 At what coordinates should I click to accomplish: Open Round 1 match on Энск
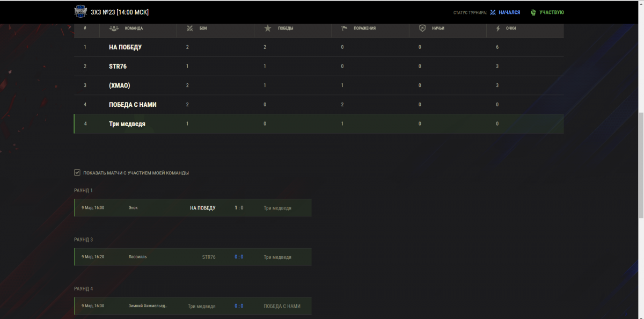(193, 208)
